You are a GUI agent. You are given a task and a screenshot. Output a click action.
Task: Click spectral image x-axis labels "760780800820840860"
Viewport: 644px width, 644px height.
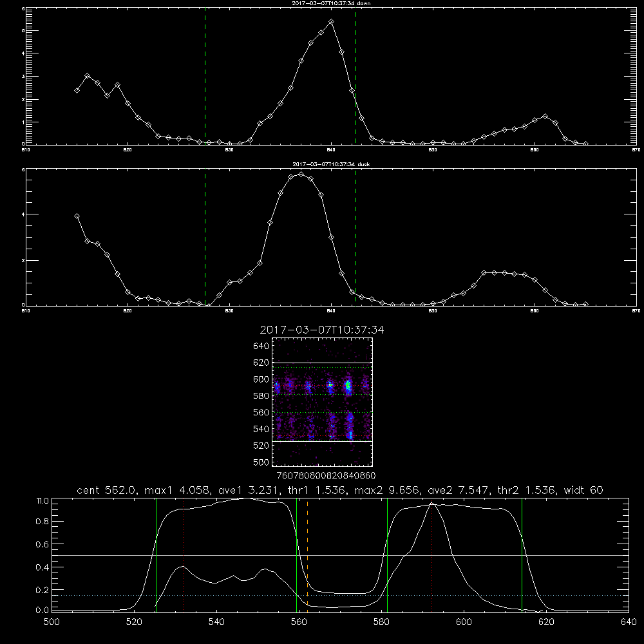pyautogui.click(x=327, y=475)
